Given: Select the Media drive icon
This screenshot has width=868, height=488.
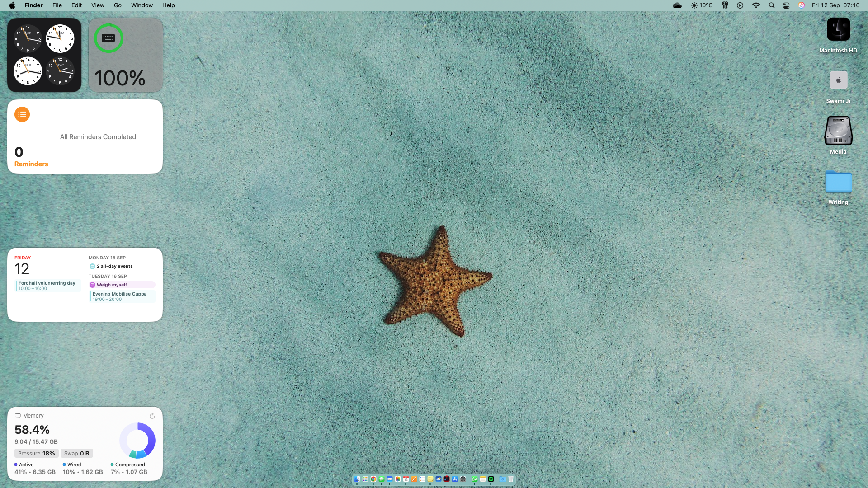Looking at the screenshot, I should [838, 131].
